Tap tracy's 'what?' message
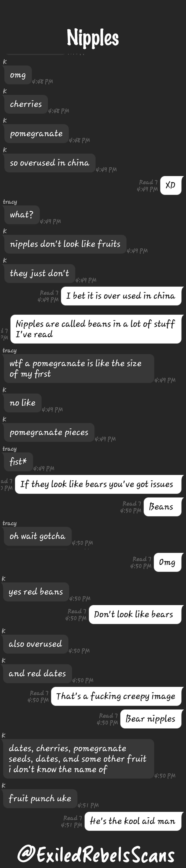This screenshot has width=186, height=868. (x=22, y=215)
